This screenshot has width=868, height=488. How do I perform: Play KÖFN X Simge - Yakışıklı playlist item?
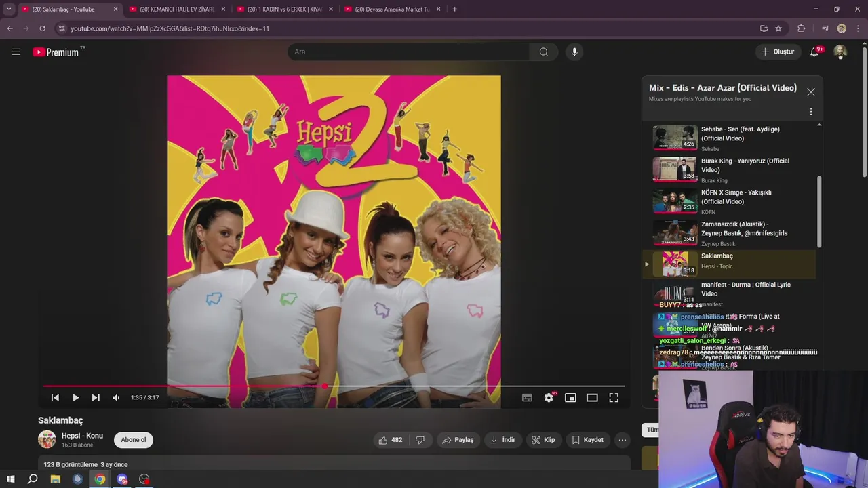click(x=730, y=202)
